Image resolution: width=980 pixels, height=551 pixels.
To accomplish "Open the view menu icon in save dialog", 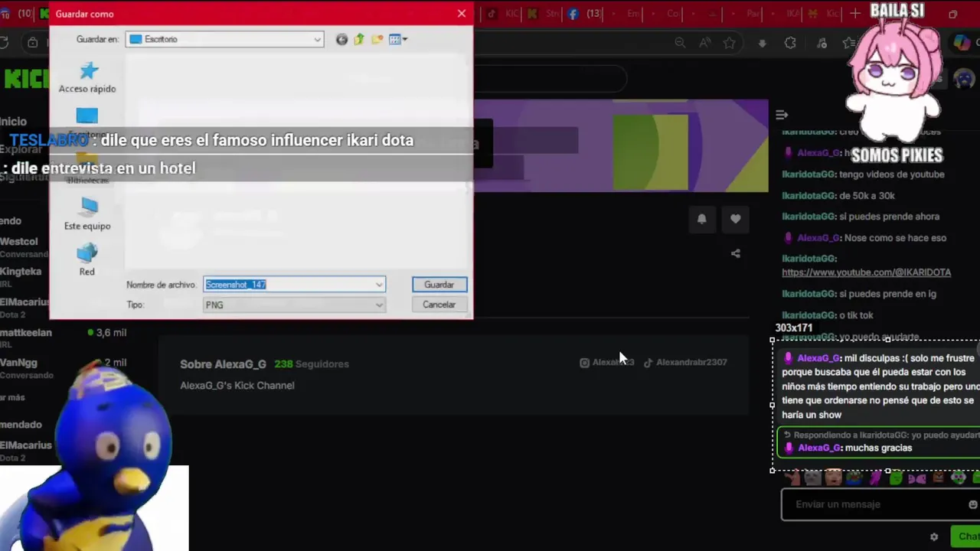I will (398, 39).
